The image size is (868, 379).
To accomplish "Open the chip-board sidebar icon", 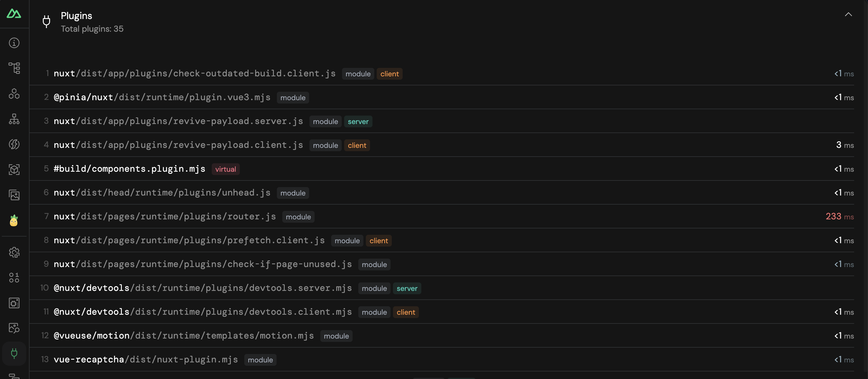I will click(14, 303).
